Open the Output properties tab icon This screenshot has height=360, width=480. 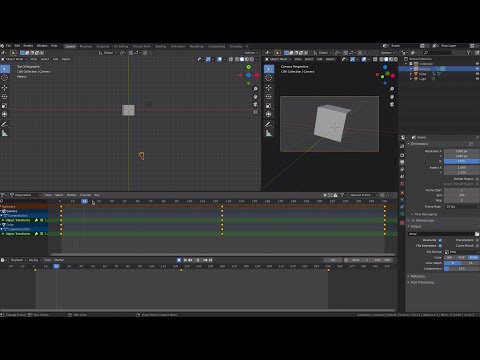[x=402, y=162]
